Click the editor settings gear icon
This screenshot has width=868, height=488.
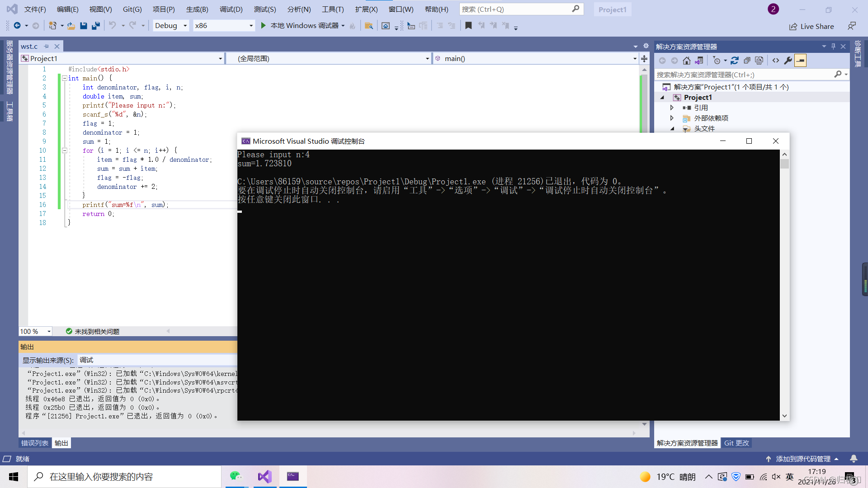pyautogui.click(x=646, y=46)
